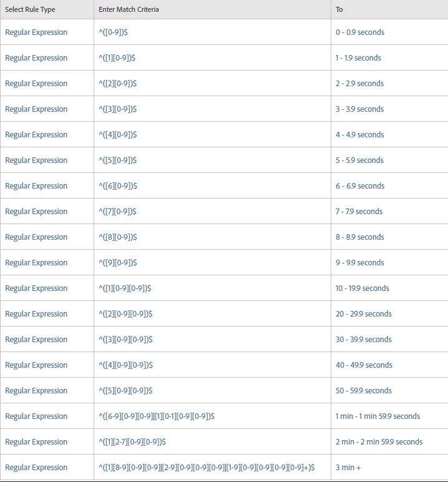Screen dimensions: 448x482
Task: Click the criteria ^([1][2-7][0-9][0-9])$
Action: coord(132,442)
